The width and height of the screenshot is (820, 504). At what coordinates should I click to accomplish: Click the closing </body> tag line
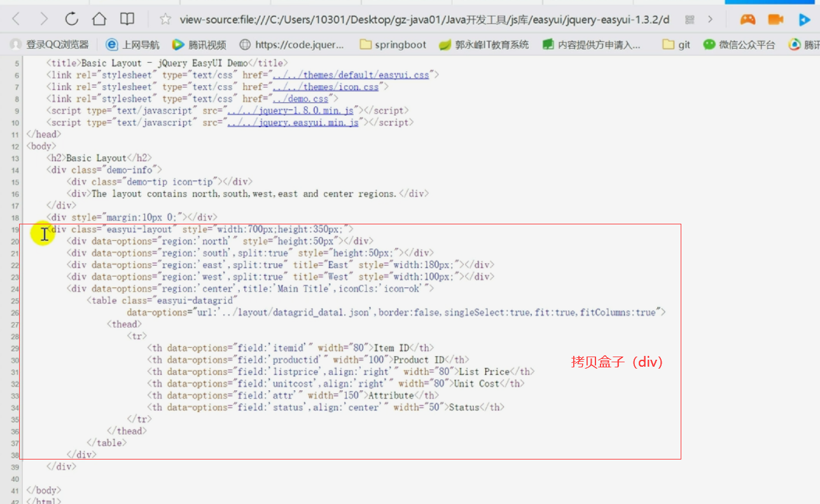pos(43,491)
